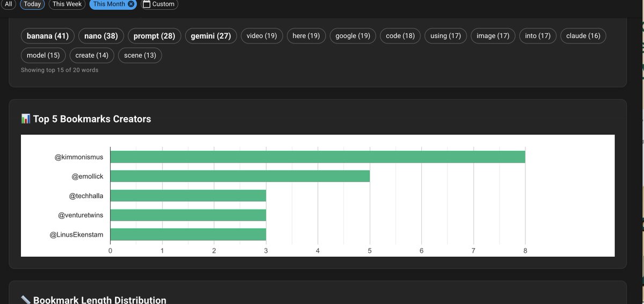Clear the This Month filter x icon

point(131,4)
